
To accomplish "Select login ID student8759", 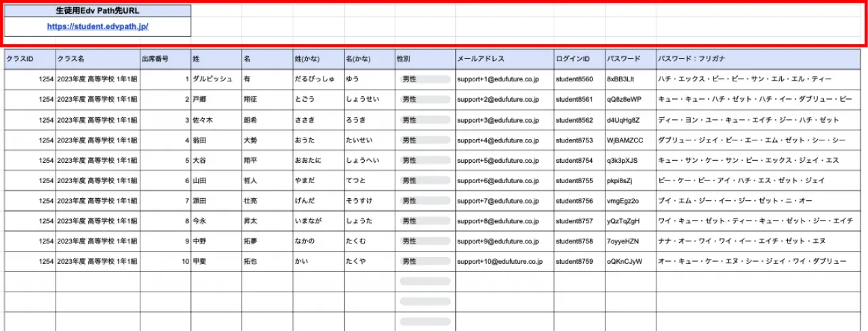I will [x=579, y=261].
